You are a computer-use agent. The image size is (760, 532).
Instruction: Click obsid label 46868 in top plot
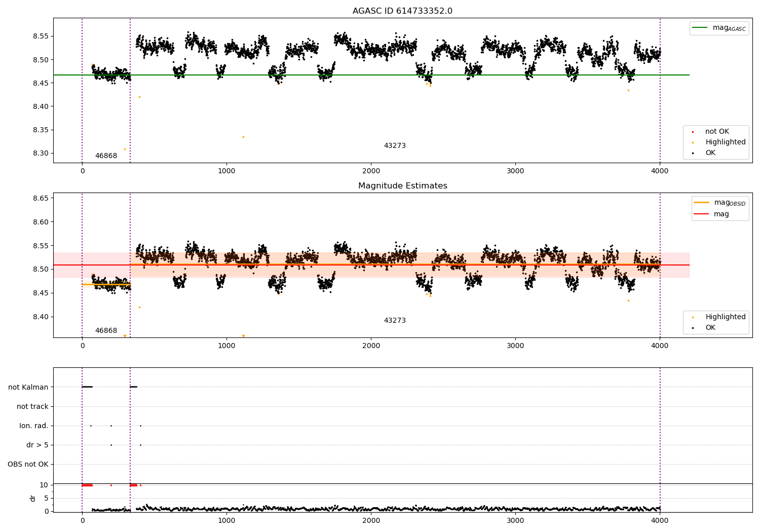[106, 156]
